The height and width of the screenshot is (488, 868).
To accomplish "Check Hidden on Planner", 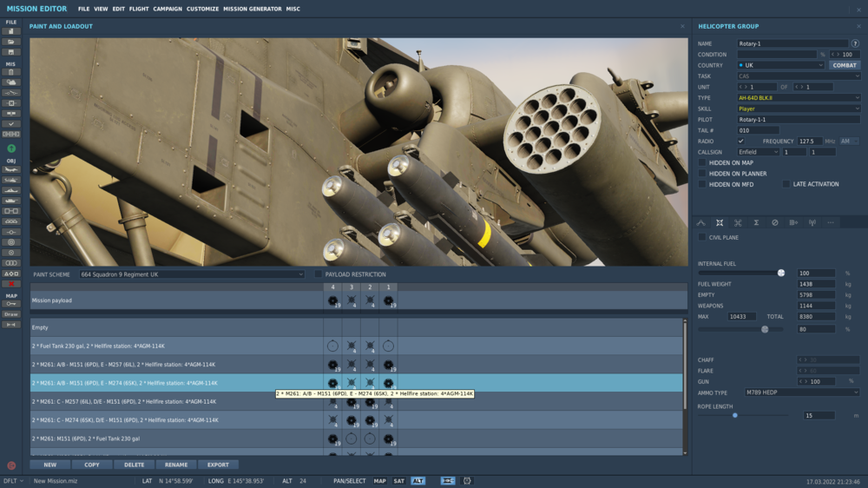I will 702,174.
